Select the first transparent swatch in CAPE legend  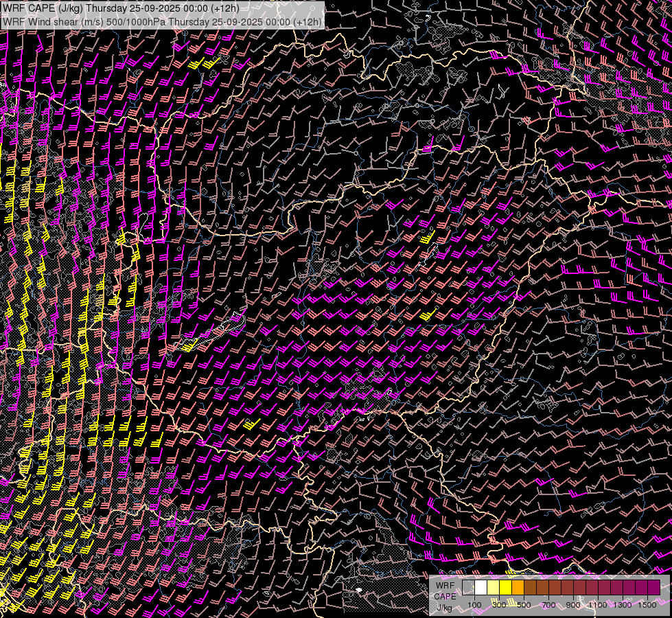tap(468, 588)
